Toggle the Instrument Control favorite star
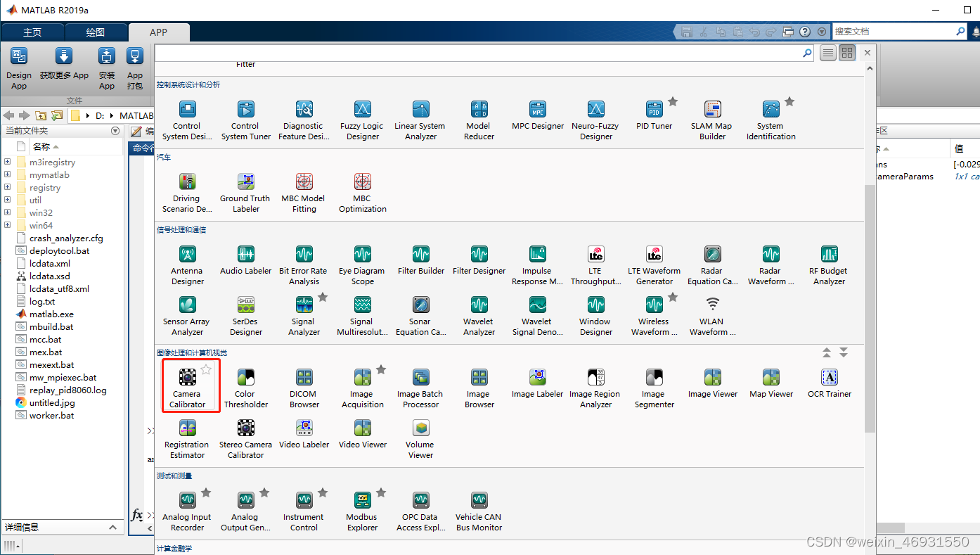980x555 pixels. (323, 493)
